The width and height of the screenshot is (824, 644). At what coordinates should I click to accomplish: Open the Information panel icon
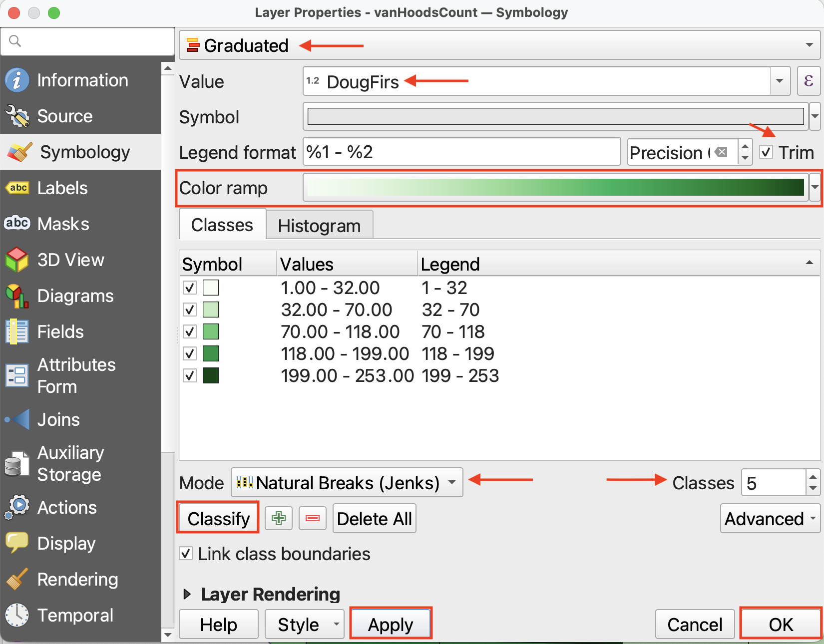click(x=17, y=80)
